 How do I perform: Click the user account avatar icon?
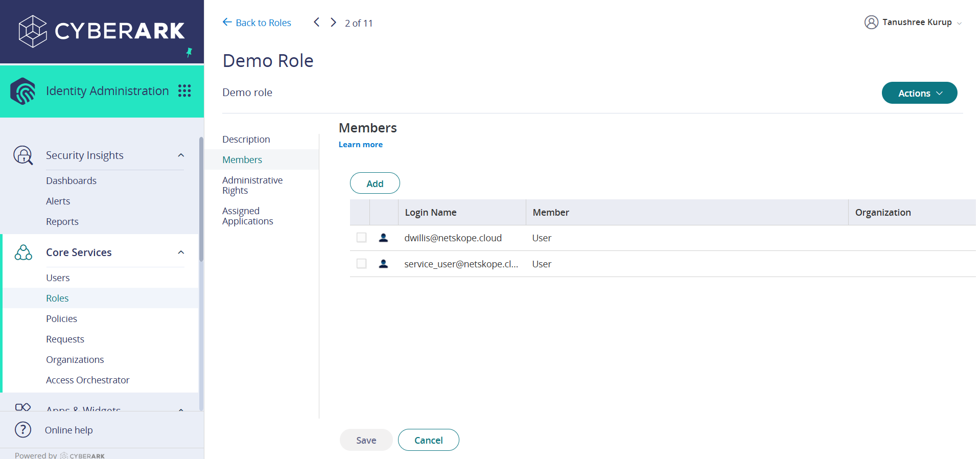(871, 22)
